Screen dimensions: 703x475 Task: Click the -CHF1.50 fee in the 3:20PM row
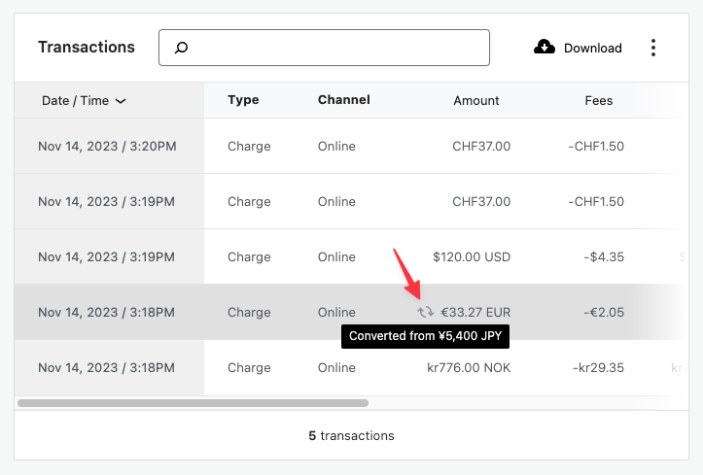[596, 146]
